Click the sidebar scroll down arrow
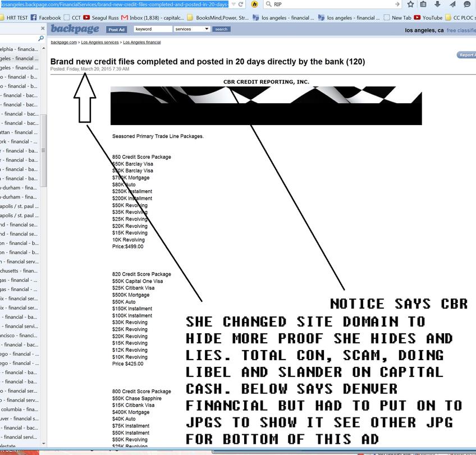The width and height of the screenshot is (476, 455). point(44,443)
